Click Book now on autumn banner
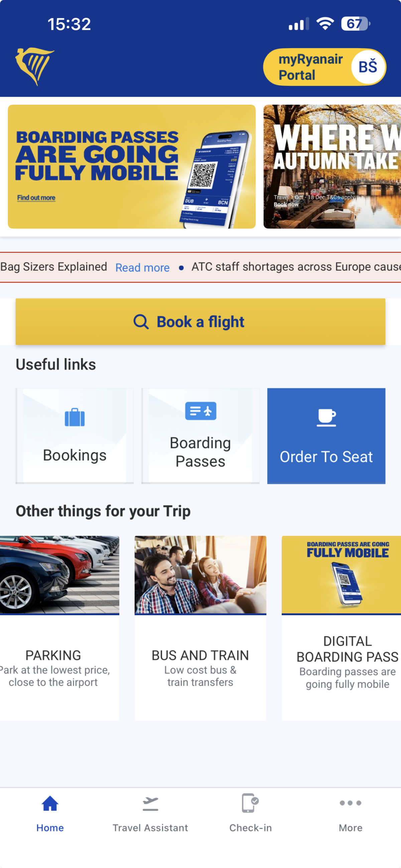 tap(286, 205)
